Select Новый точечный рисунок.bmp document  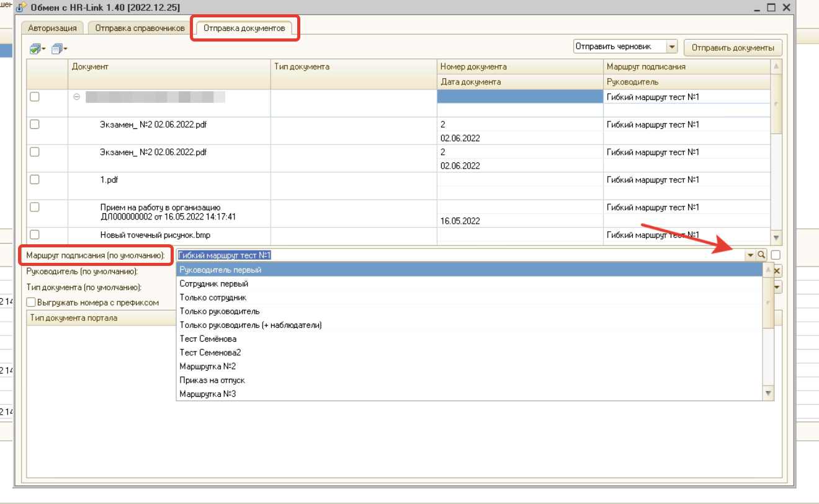click(169, 236)
